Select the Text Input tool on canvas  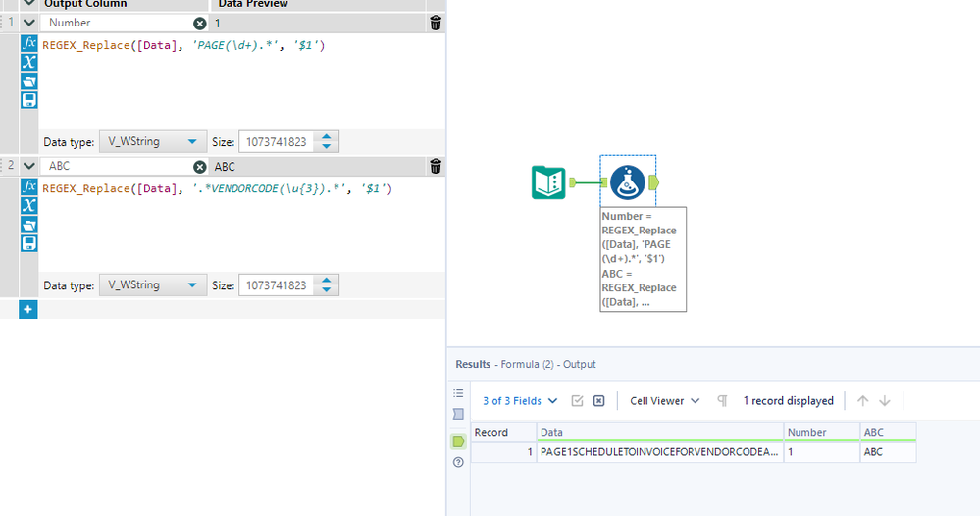coord(548,182)
